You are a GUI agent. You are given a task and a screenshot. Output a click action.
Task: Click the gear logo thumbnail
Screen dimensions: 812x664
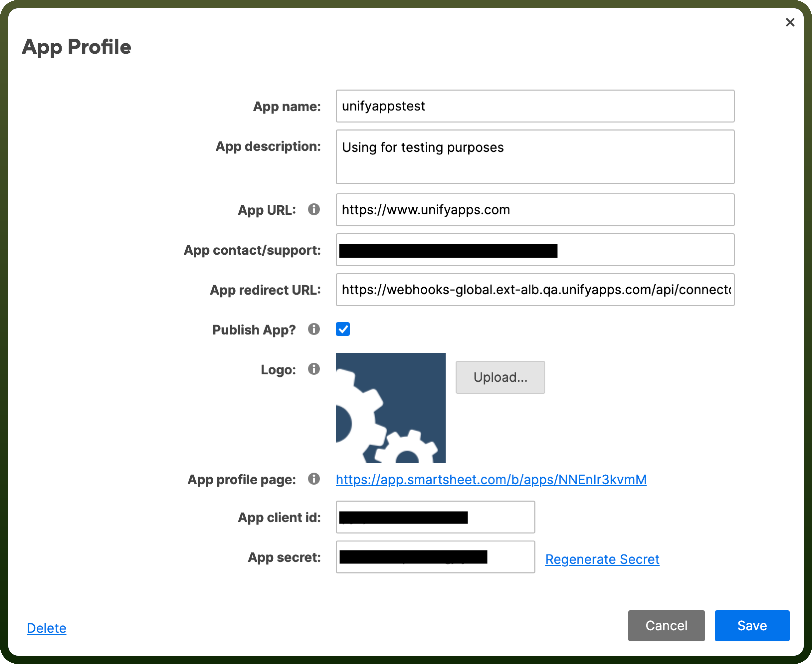[x=390, y=408]
